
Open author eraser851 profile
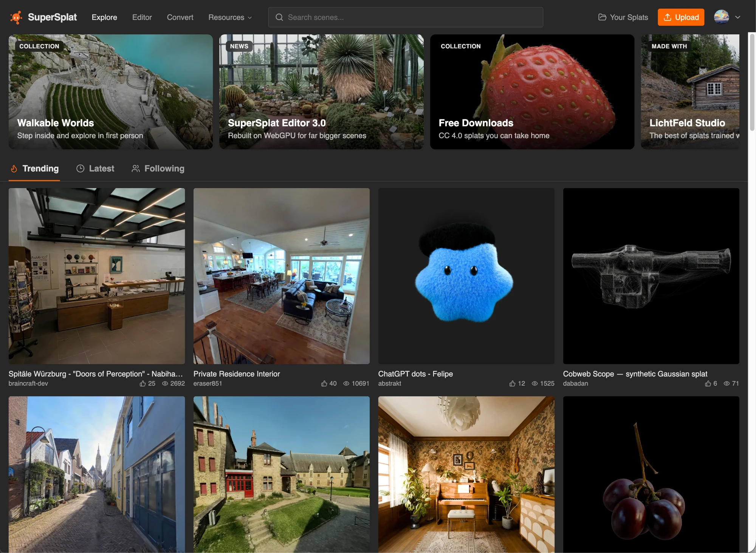(x=208, y=384)
